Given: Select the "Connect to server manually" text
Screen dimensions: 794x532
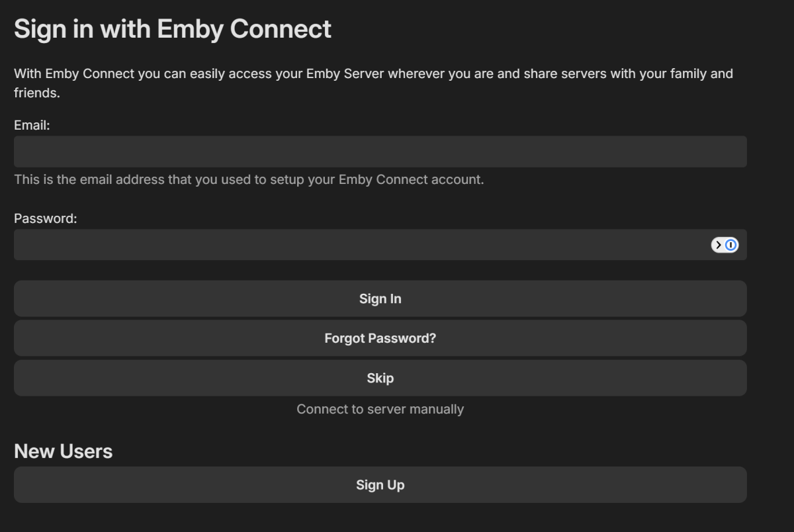Looking at the screenshot, I should click(x=380, y=409).
